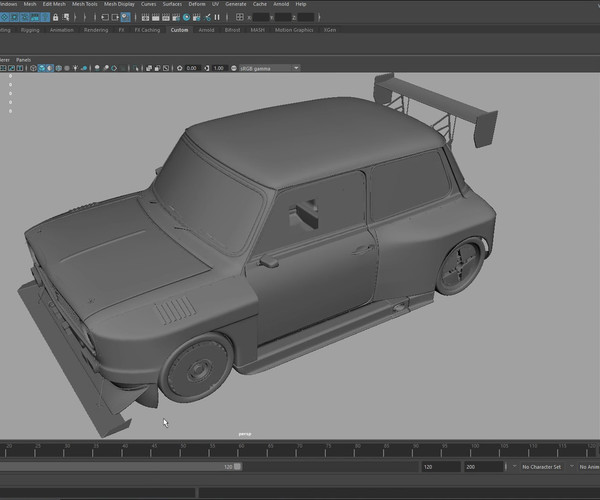Screen dimensions: 600x500
Task: Open the Hypershade round blue icon
Action: click(x=186, y=17)
